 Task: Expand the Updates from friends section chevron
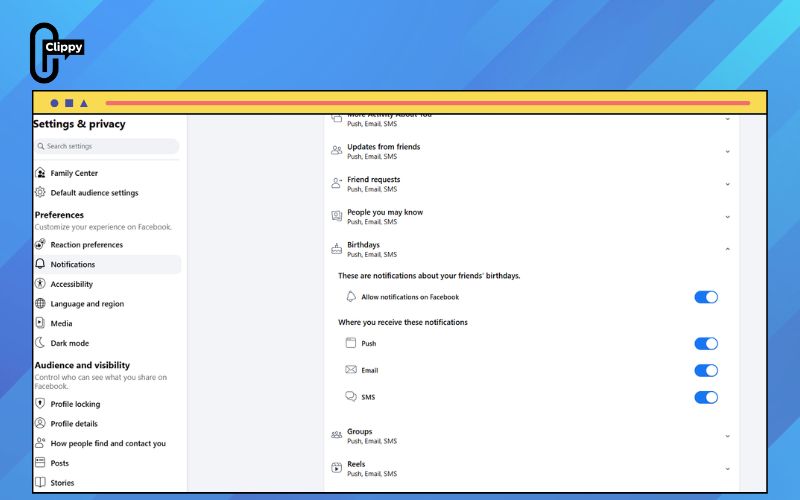728,152
